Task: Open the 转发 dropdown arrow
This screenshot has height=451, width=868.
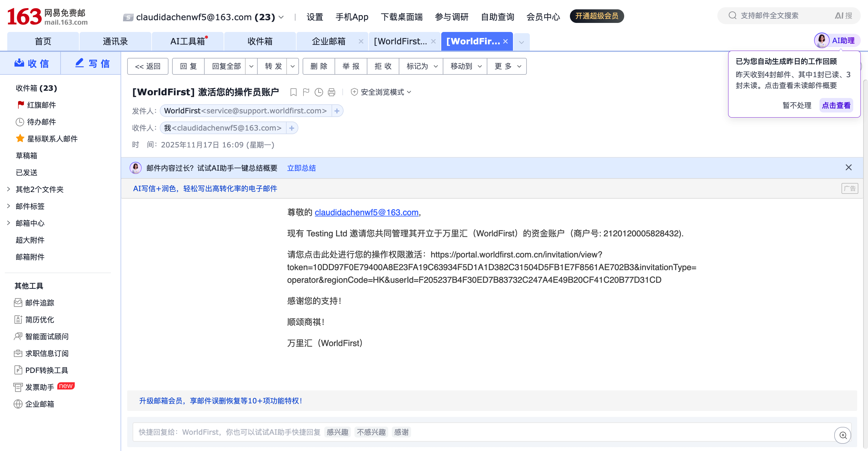Action: tap(292, 66)
